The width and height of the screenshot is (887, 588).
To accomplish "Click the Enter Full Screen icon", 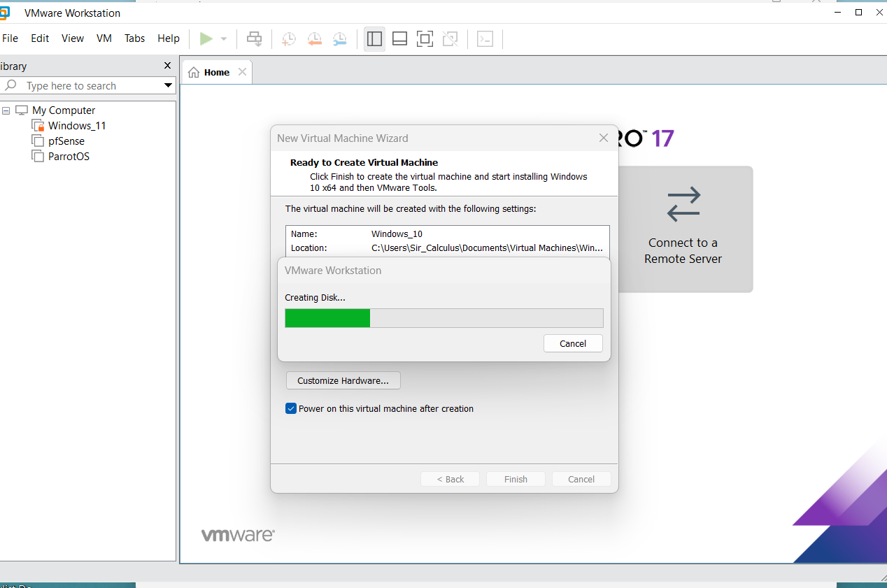I will pos(425,39).
